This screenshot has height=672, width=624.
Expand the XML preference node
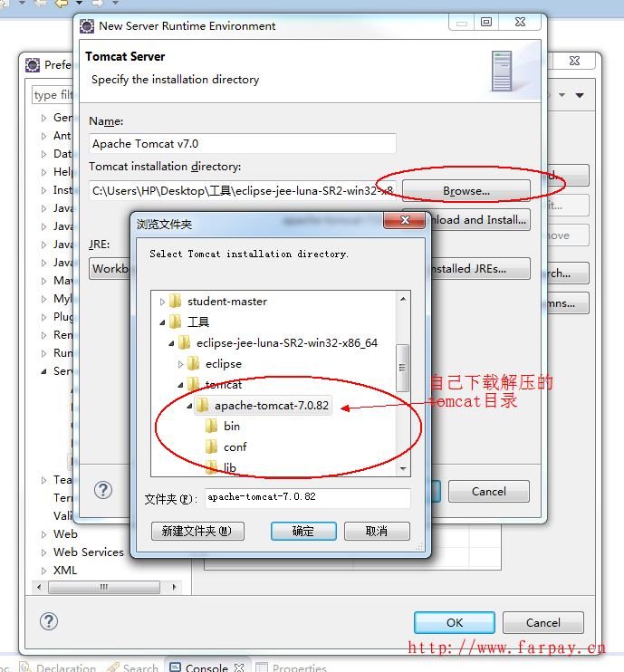click(43, 571)
